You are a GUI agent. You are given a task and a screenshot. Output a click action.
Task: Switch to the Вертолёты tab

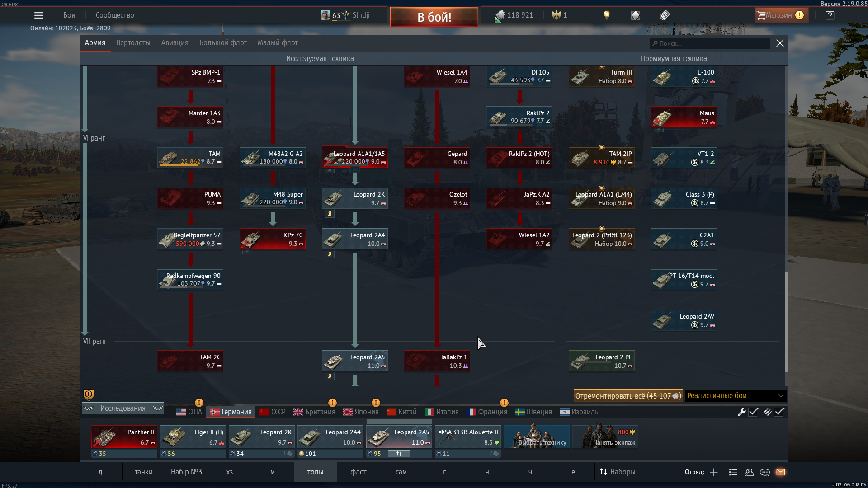[x=133, y=43]
